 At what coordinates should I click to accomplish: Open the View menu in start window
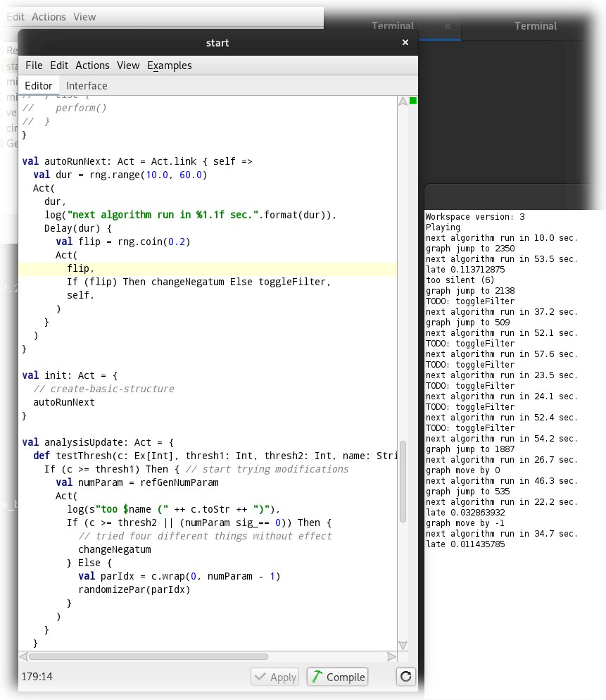(128, 65)
